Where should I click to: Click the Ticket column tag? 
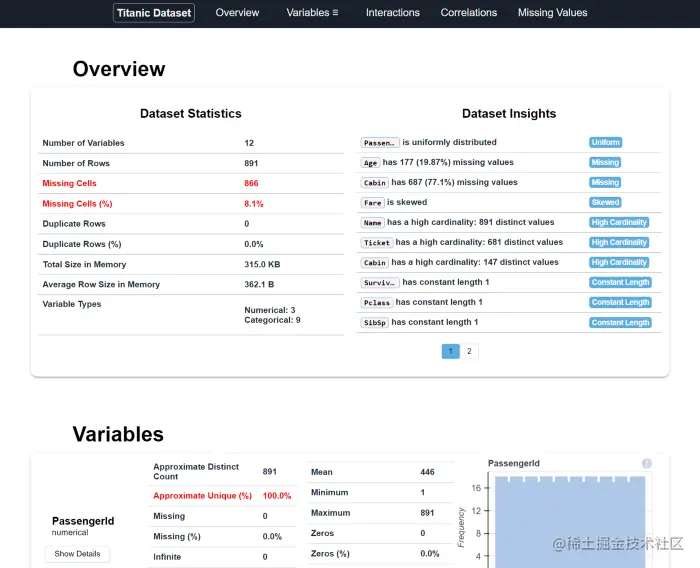pos(377,243)
